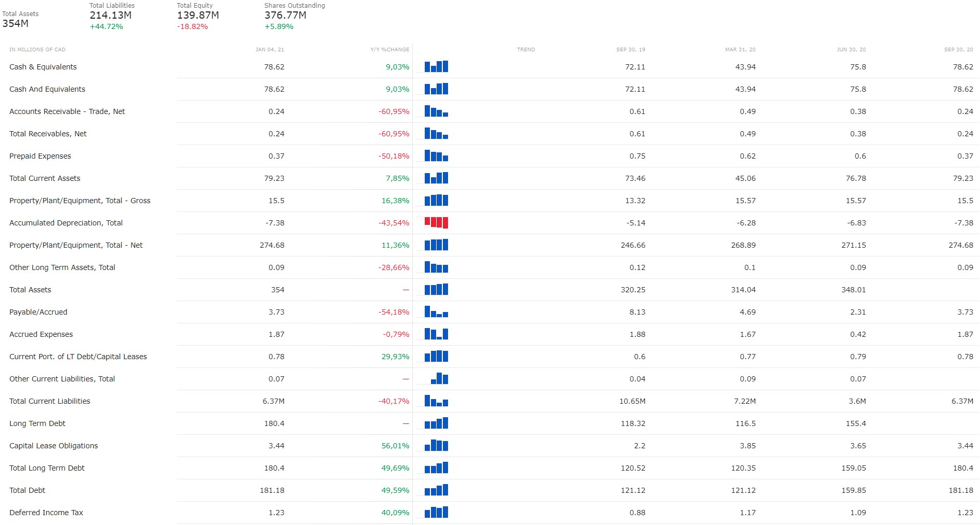Click the SEP 30, 19 column header
This screenshot has width=980, height=525.
pos(630,50)
